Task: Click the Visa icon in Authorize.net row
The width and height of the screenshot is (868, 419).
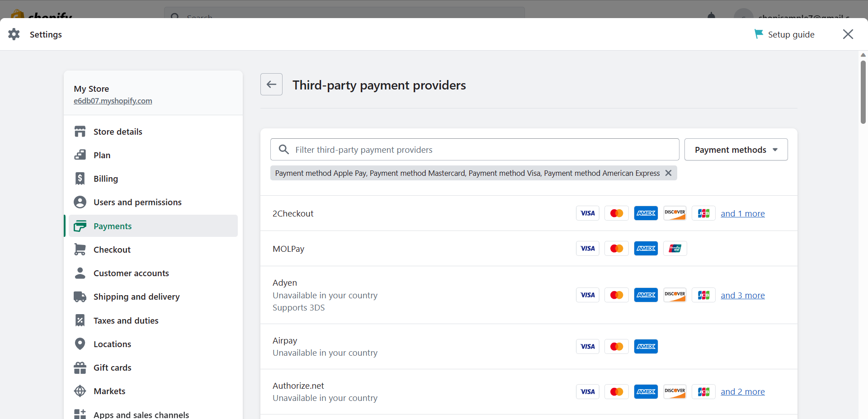Action: point(588,392)
